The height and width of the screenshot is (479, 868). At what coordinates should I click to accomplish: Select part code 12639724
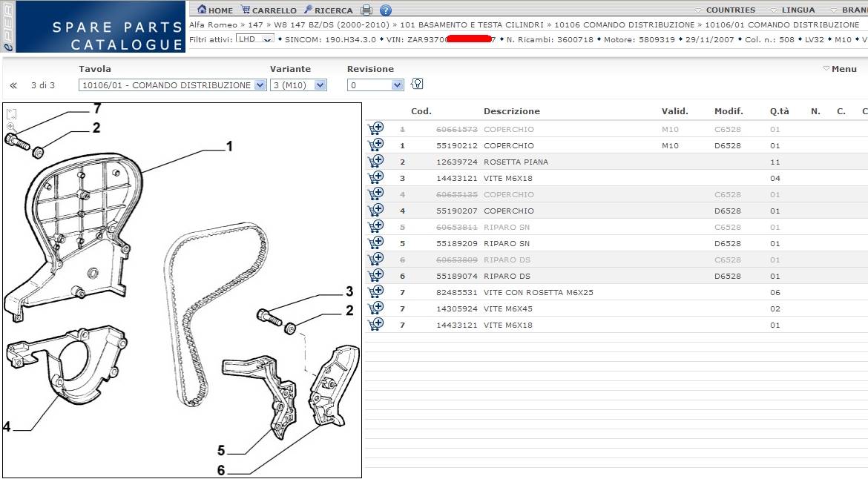(457, 162)
